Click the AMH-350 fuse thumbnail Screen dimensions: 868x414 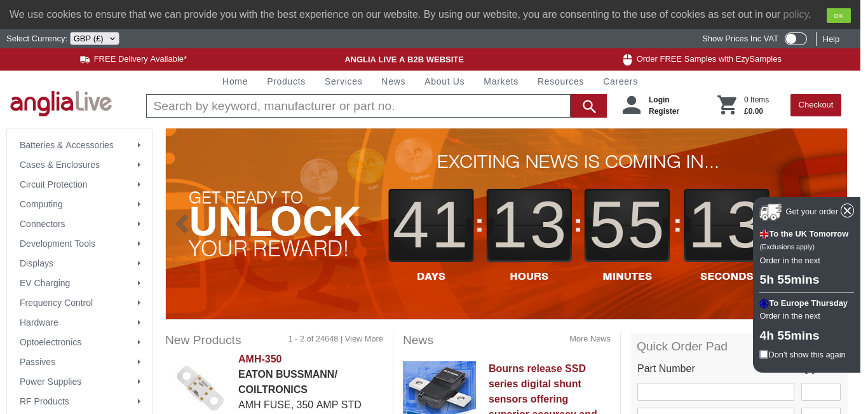tap(200, 387)
